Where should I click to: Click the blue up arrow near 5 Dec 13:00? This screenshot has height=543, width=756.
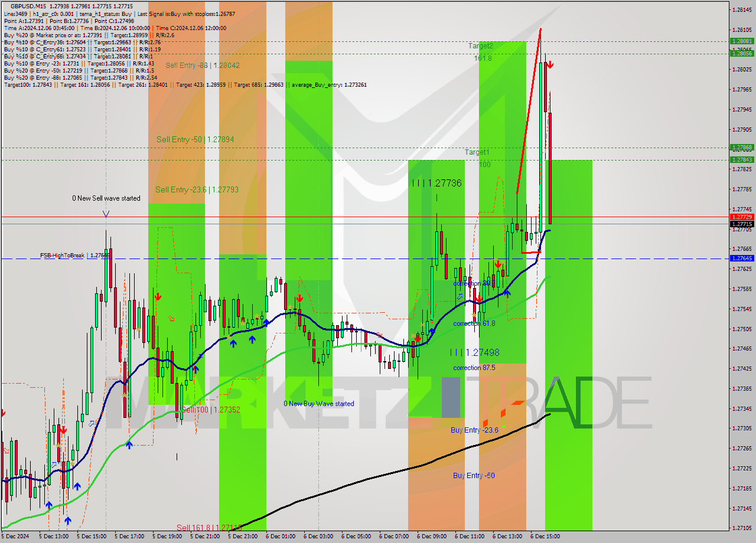tap(49, 505)
